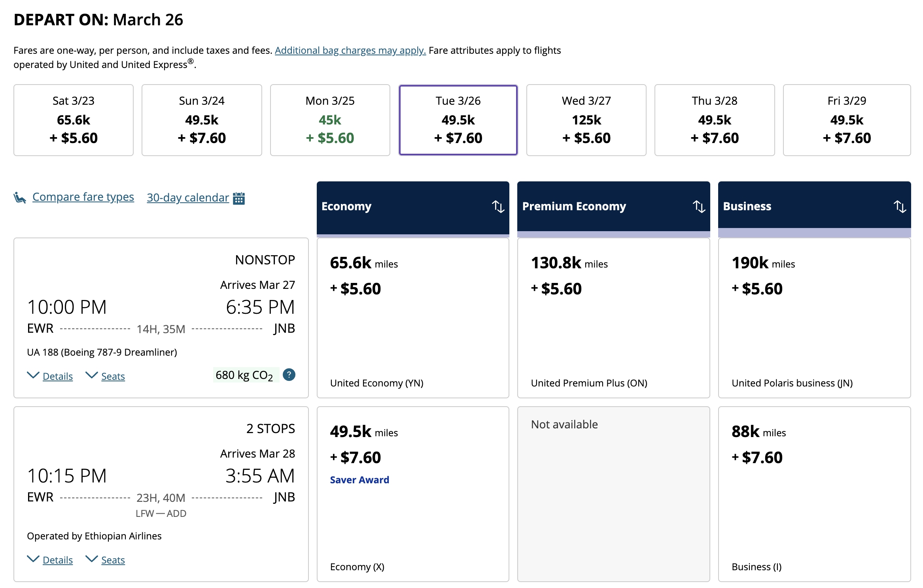
Task: Select 65.6k miles United Economy (YN) fare
Action: pos(413,318)
